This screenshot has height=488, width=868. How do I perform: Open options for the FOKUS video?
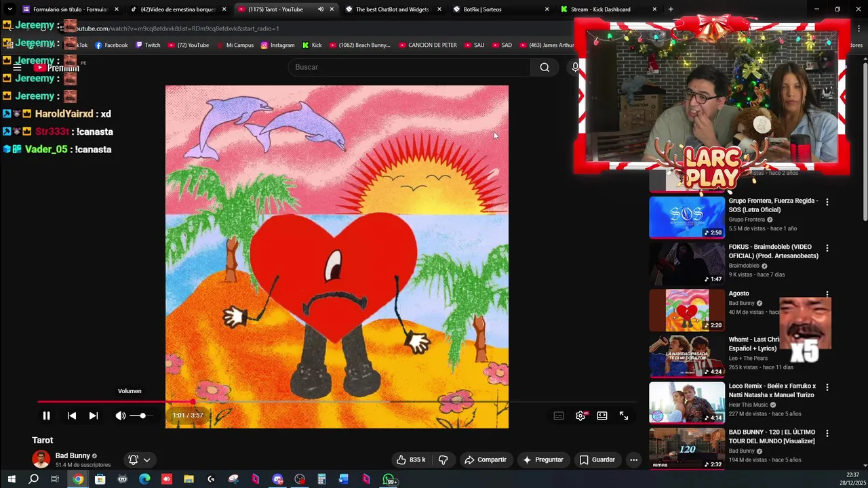[827, 248]
